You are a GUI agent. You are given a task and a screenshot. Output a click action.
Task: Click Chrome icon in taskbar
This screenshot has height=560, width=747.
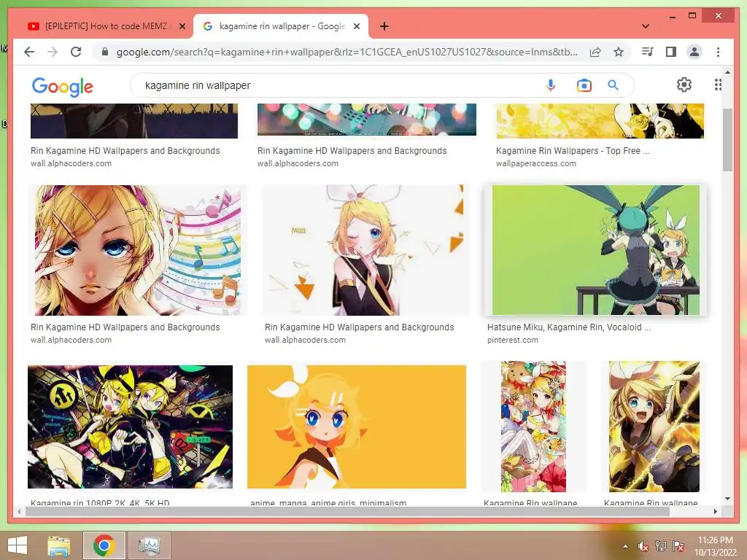point(104,545)
